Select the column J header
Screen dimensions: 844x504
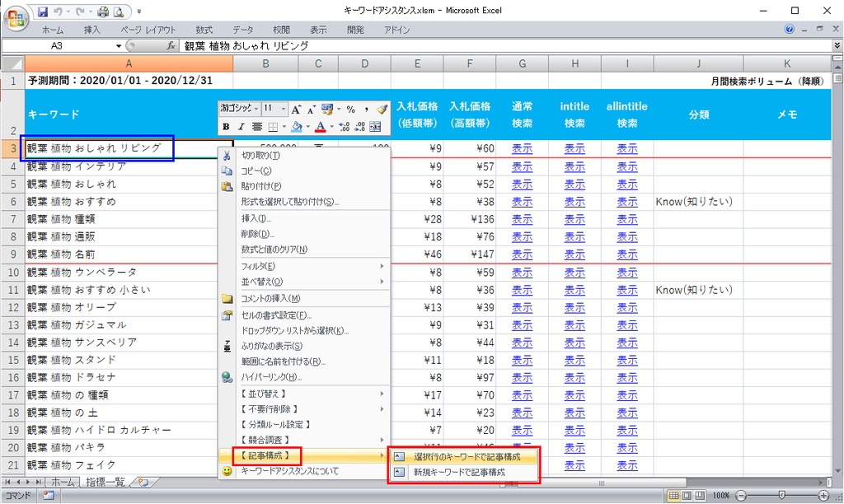(698, 64)
